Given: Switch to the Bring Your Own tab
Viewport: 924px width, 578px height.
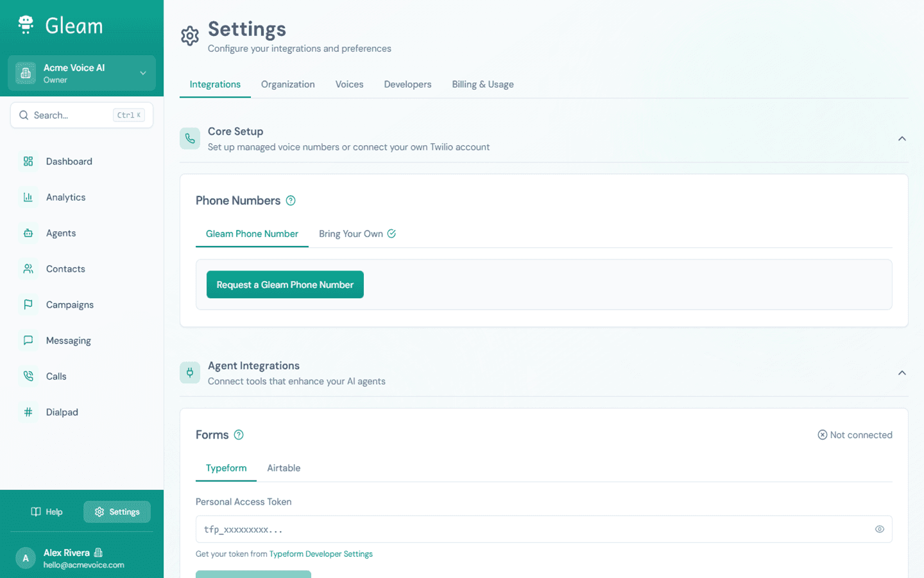Looking at the screenshot, I should (x=357, y=234).
